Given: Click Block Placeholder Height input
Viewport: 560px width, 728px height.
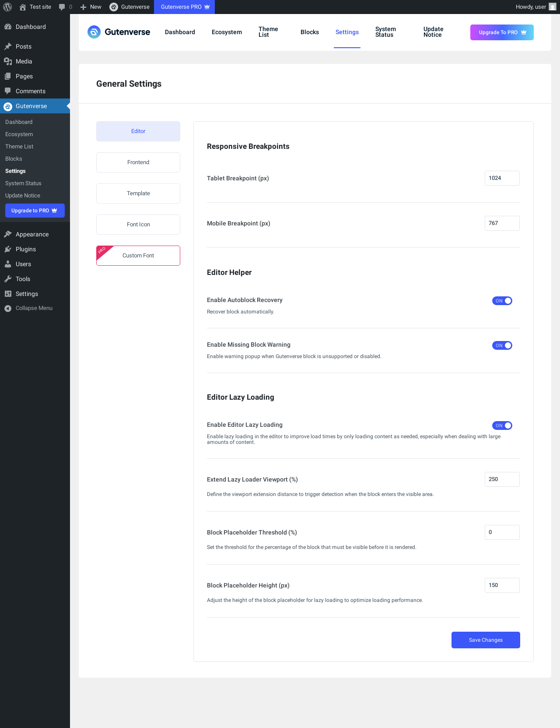Looking at the screenshot, I should point(502,585).
